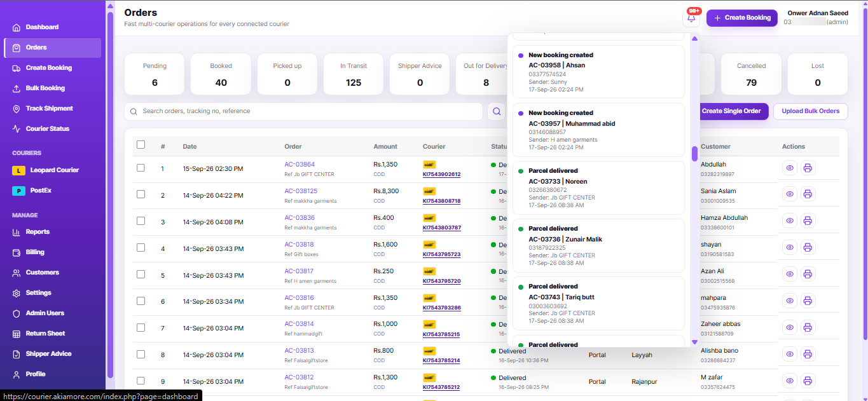Filter by the Booked status card

pos(221,74)
